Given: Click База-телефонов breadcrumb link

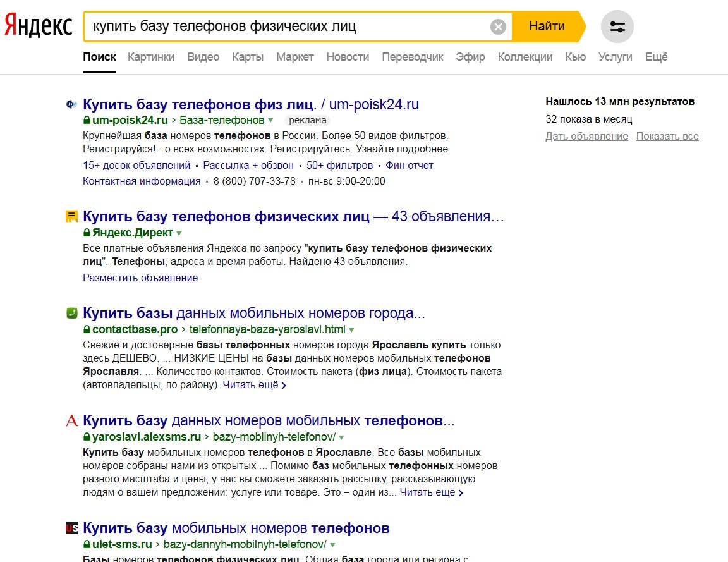Looking at the screenshot, I should pyautogui.click(x=222, y=120).
